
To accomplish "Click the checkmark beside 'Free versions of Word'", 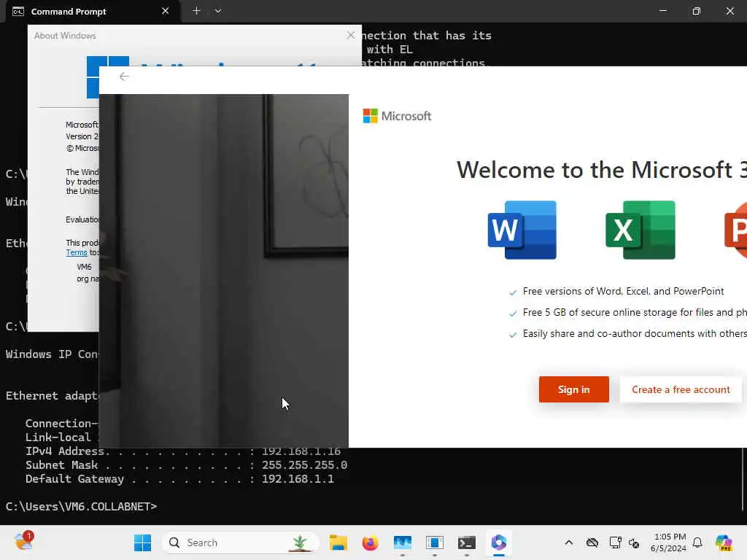I will point(513,292).
